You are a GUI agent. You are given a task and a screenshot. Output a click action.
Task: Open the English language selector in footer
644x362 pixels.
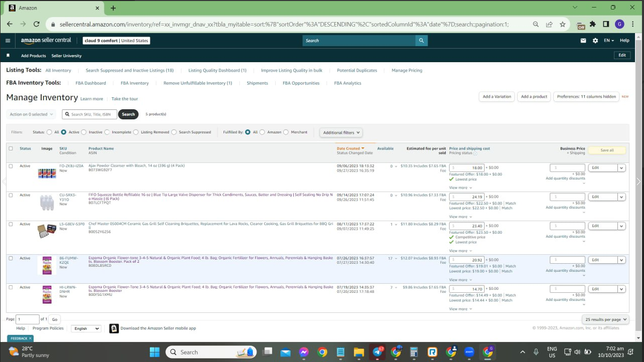point(86,328)
